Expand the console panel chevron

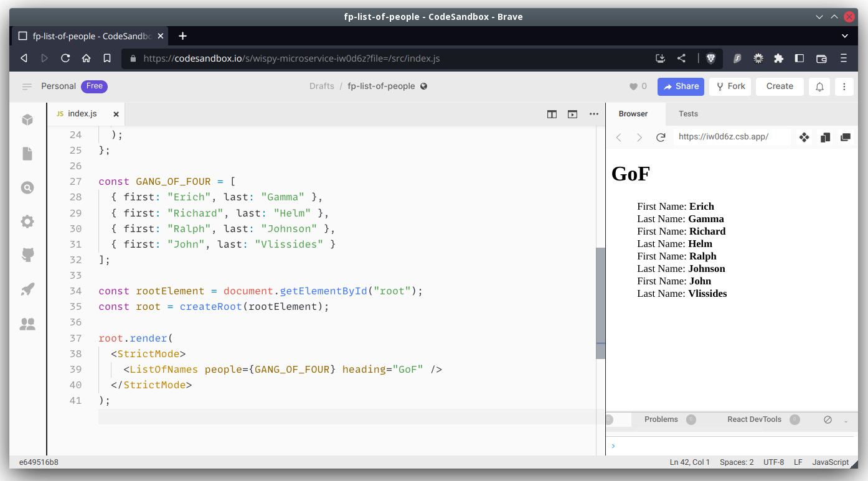tap(844, 420)
